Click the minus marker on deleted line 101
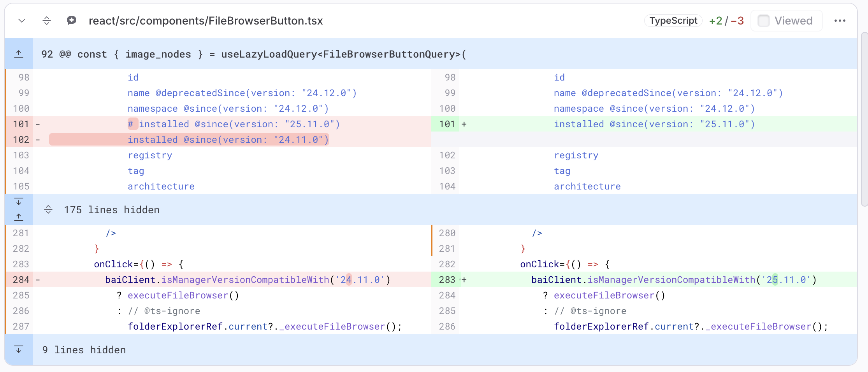The width and height of the screenshot is (868, 372). click(x=38, y=124)
